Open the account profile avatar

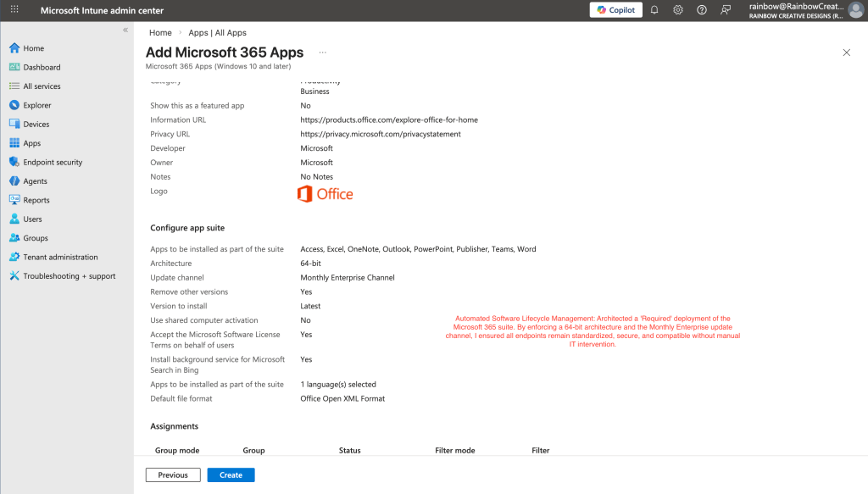[855, 10]
